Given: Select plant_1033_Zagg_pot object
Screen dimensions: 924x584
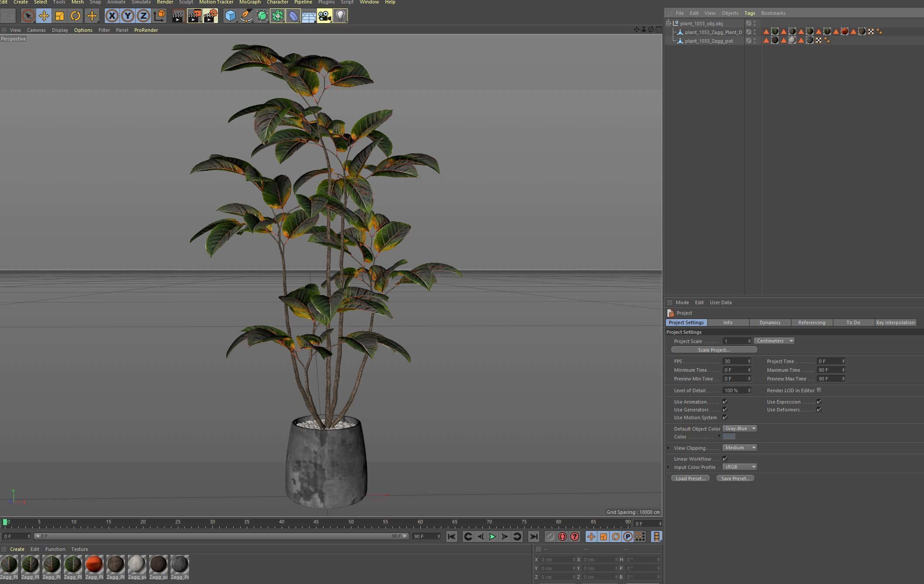Looking at the screenshot, I should [709, 41].
